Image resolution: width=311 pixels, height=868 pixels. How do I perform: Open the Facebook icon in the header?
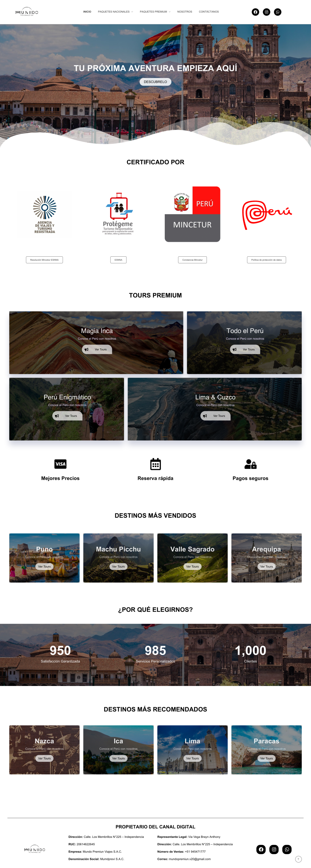click(255, 12)
